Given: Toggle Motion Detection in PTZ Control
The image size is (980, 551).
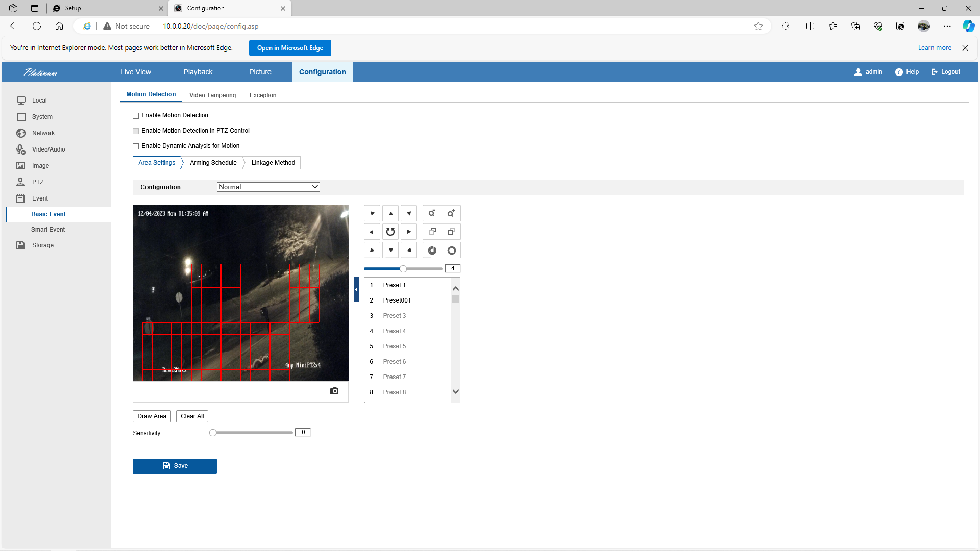Looking at the screenshot, I should point(136,131).
